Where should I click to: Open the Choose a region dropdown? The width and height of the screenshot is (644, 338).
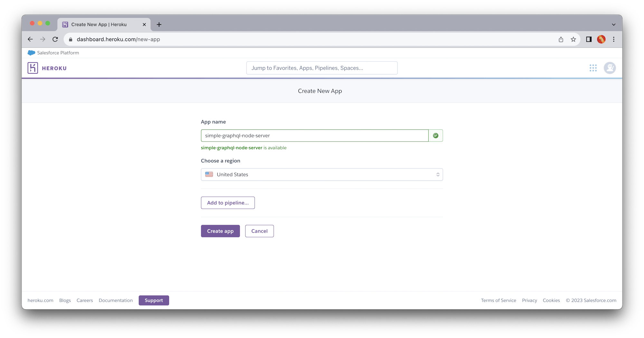tap(438, 174)
